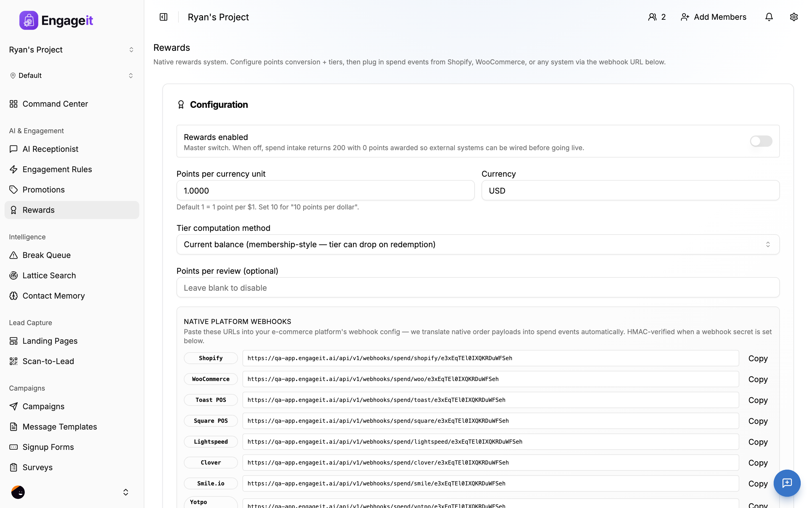
Task: Click the Landing Pages layout icon
Action: point(14,341)
